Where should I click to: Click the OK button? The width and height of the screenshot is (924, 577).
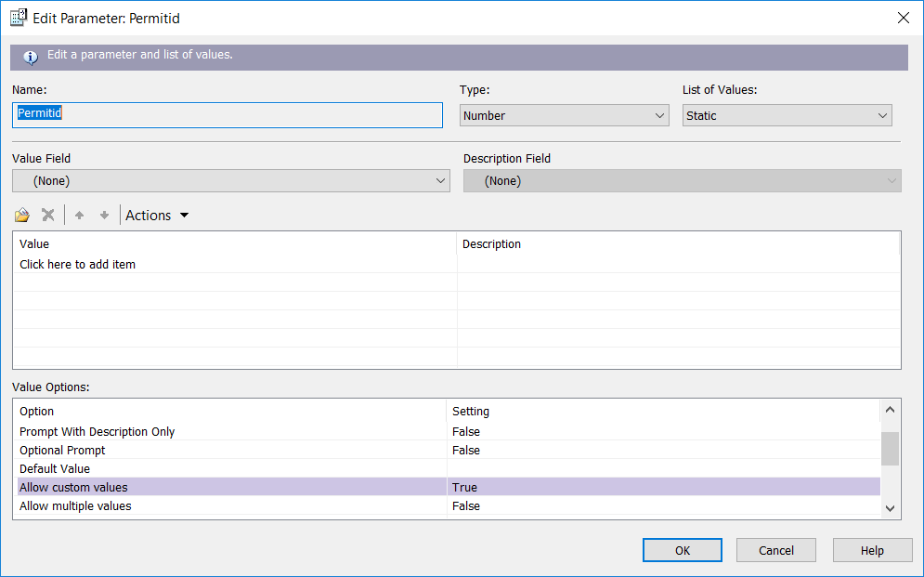click(x=683, y=550)
